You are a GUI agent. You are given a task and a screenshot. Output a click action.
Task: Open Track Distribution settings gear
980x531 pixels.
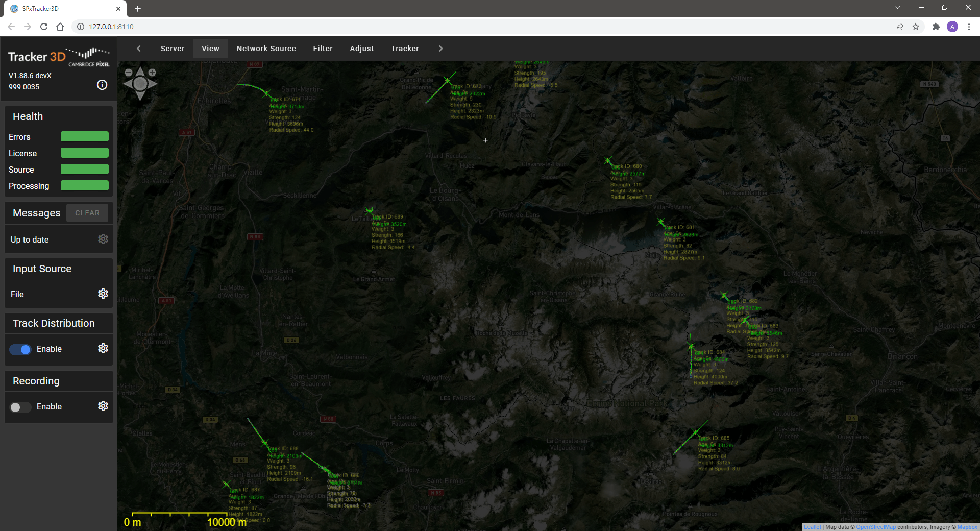103,348
